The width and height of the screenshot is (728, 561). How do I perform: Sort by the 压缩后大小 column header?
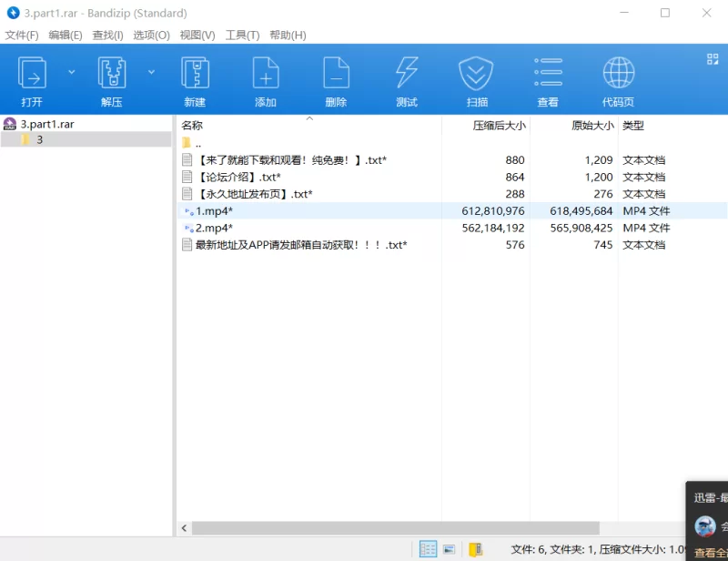pos(499,125)
